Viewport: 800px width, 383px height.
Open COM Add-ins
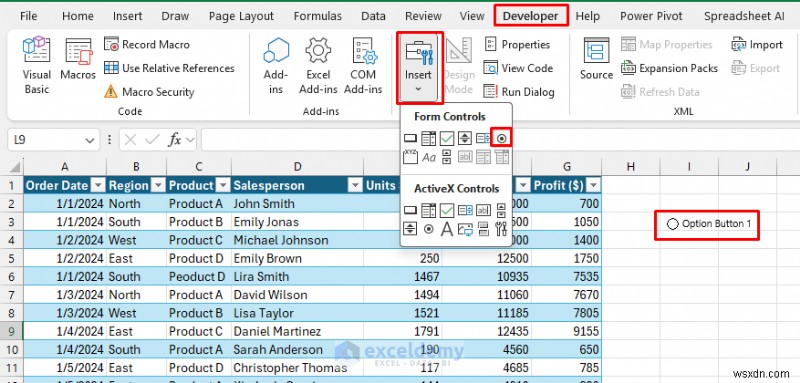coord(363,66)
